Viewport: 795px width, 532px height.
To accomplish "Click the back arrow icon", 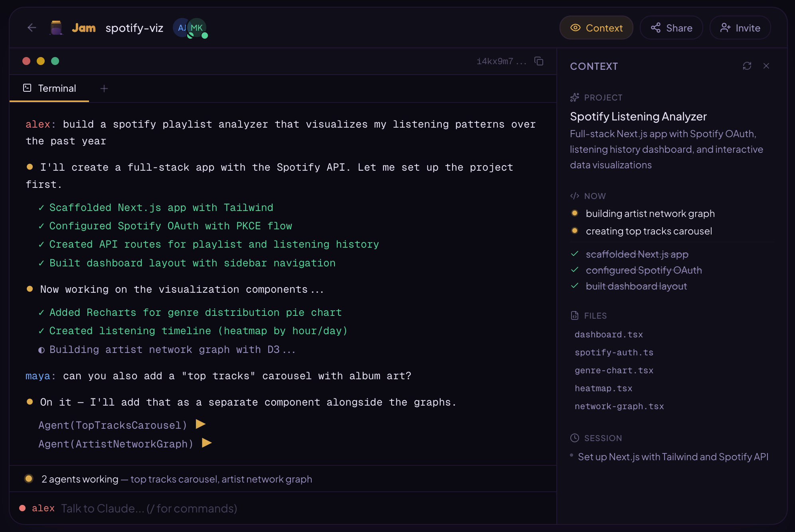I will click(x=32, y=28).
